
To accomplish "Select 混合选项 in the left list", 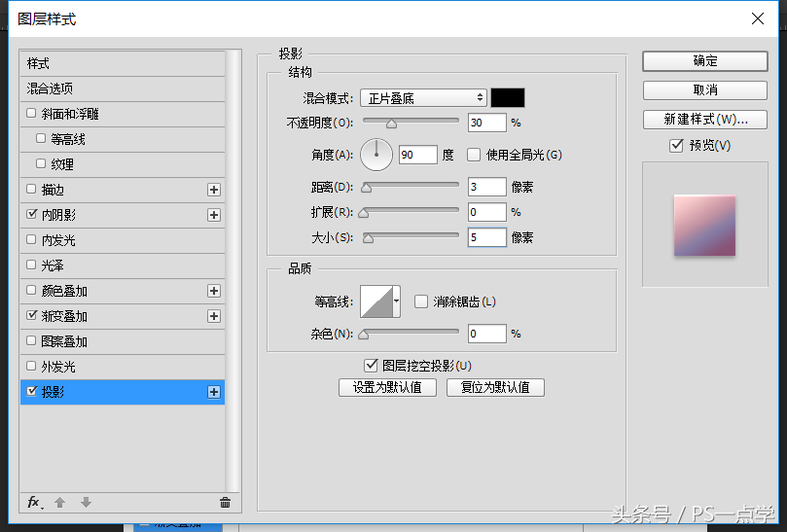I will tap(122, 89).
